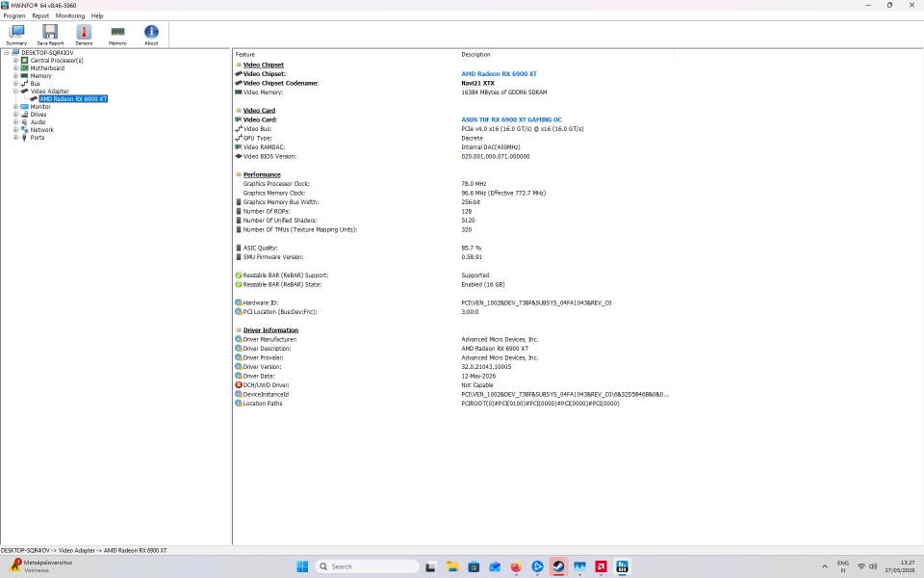924x578 pixels.
Task: Click the Save Report floppy icon
Action: coord(50,35)
